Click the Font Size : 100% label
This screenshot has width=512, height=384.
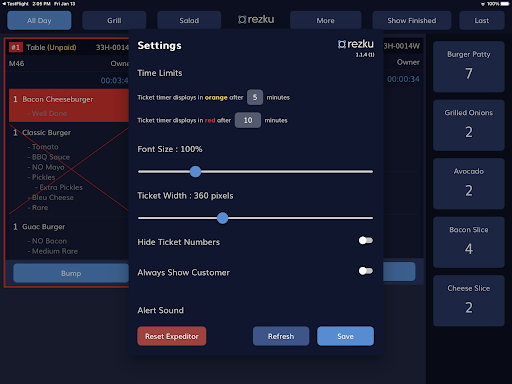170,149
